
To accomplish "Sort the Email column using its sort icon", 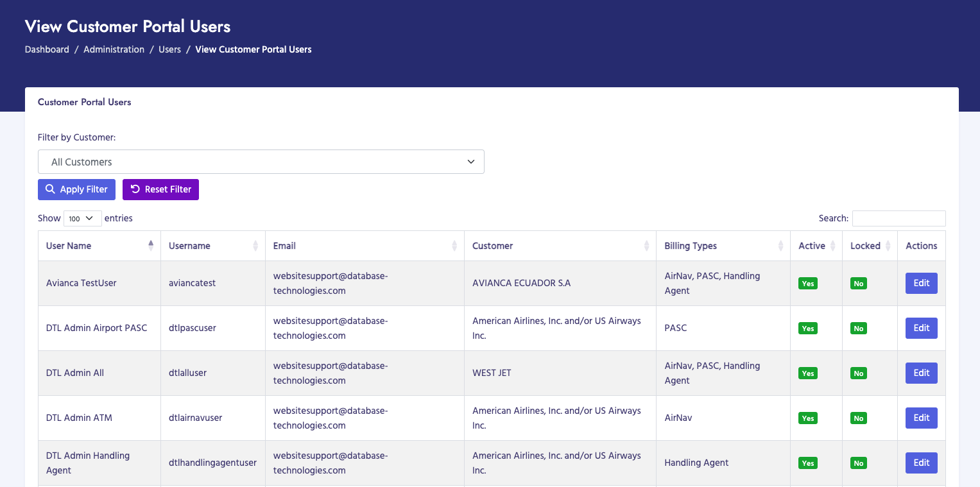I will [455, 246].
